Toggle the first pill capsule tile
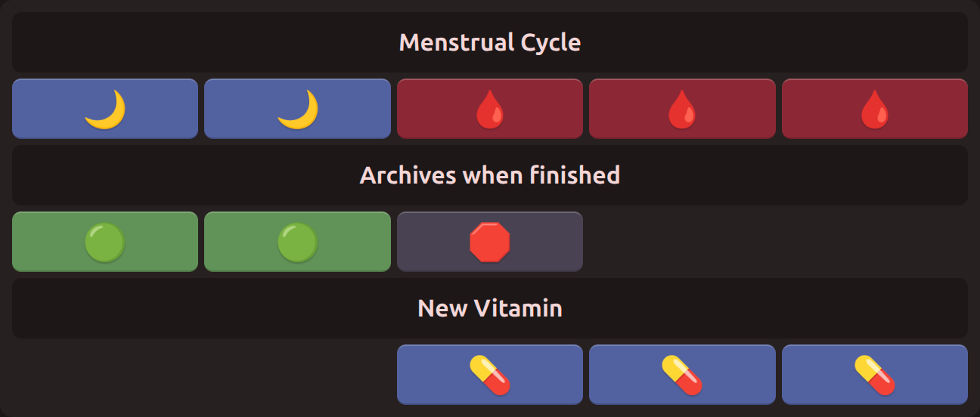 (x=490, y=375)
